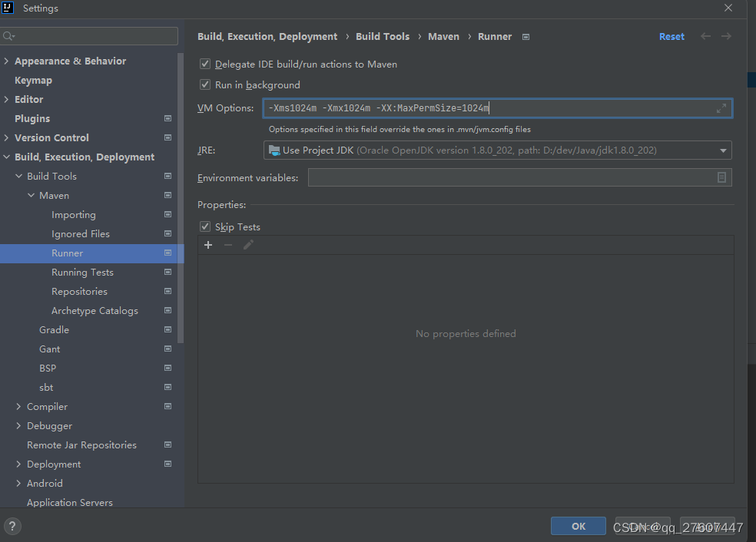The image size is (756, 542).
Task: Expand the VM Options field with expand icon
Action: (x=721, y=108)
